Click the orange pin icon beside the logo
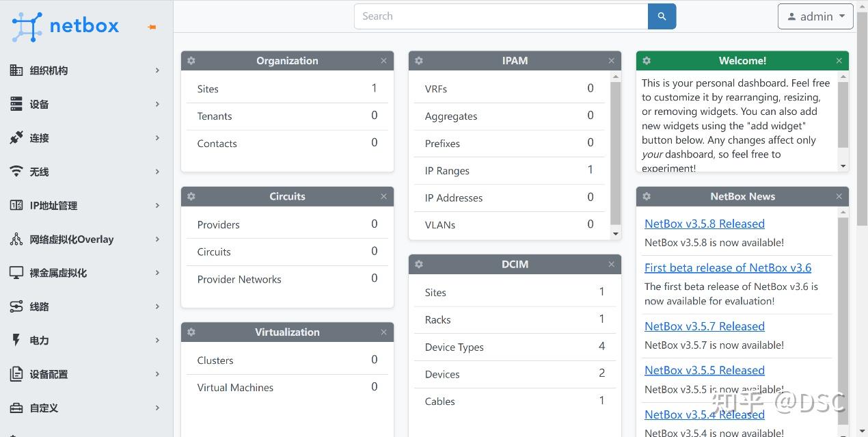This screenshot has height=437, width=868. pyautogui.click(x=152, y=27)
